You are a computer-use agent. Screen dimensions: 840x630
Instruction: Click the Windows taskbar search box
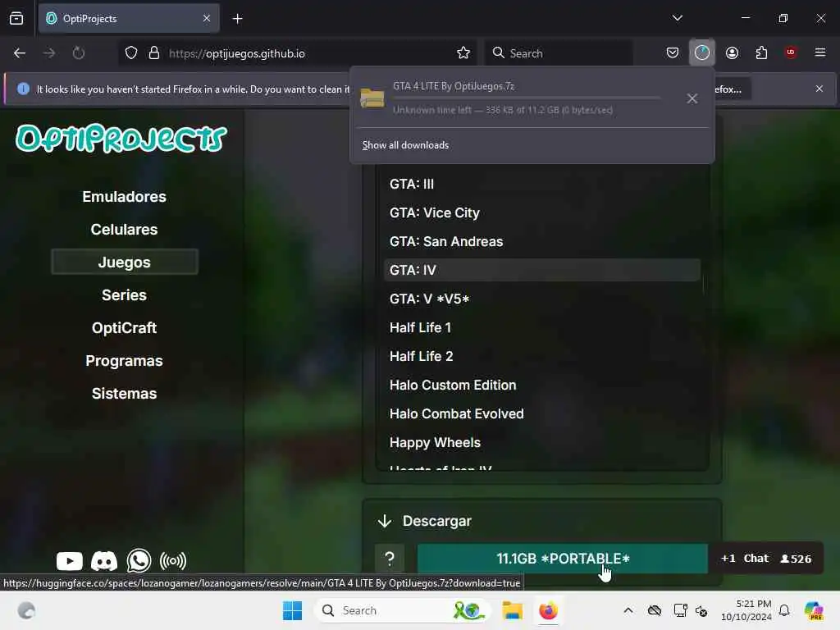point(402,610)
